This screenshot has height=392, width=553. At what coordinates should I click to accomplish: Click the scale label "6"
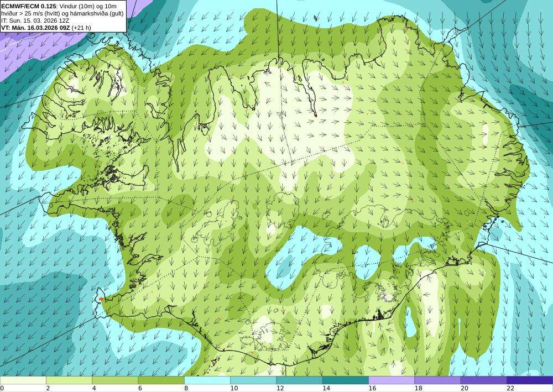(140, 389)
